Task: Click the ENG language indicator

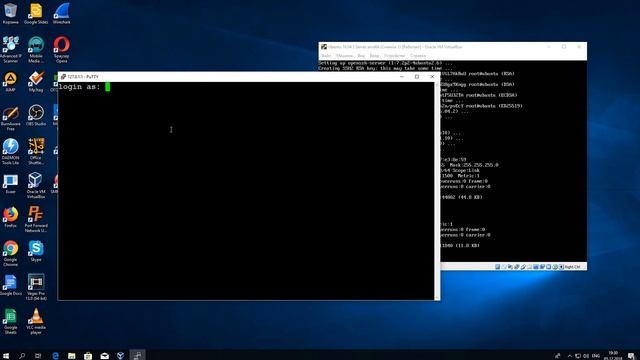Action: 596,356
